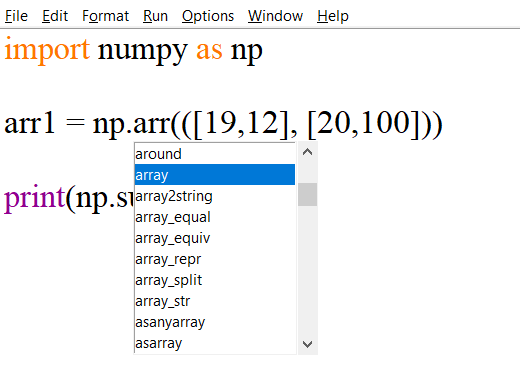Open the Options menu
The width and height of the screenshot is (520, 384).
(208, 16)
